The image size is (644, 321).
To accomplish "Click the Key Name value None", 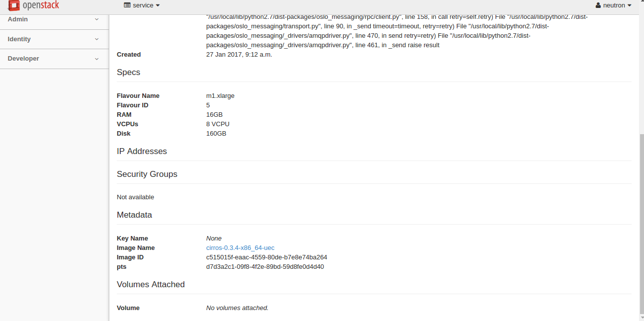I will point(214,239).
